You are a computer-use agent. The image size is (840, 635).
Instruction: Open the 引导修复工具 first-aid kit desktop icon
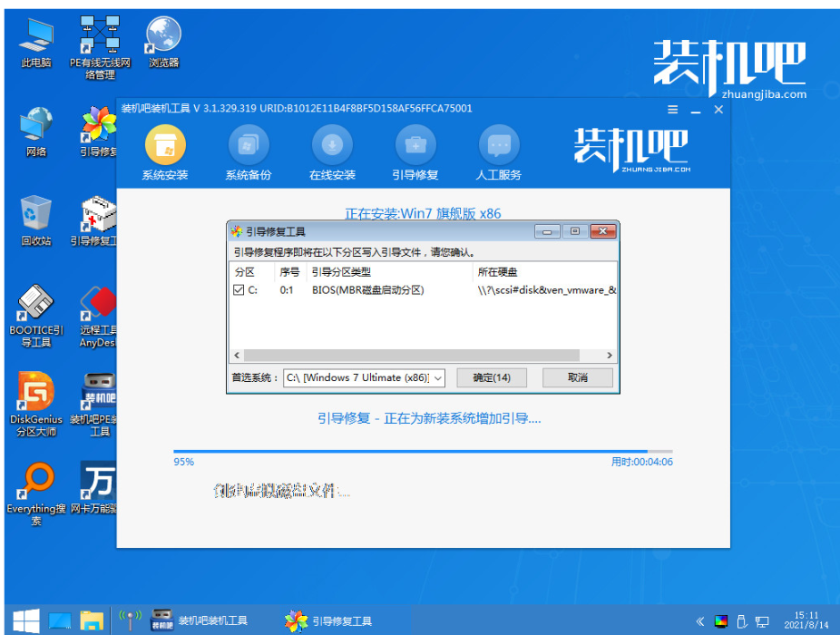pyautogui.click(x=94, y=220)
